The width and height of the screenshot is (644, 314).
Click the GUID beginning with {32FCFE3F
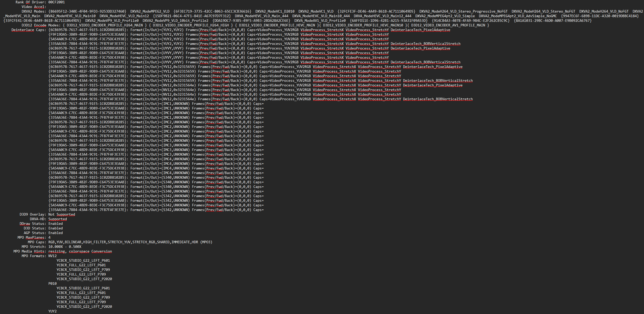pyautogui.click(x=376, y=11)
